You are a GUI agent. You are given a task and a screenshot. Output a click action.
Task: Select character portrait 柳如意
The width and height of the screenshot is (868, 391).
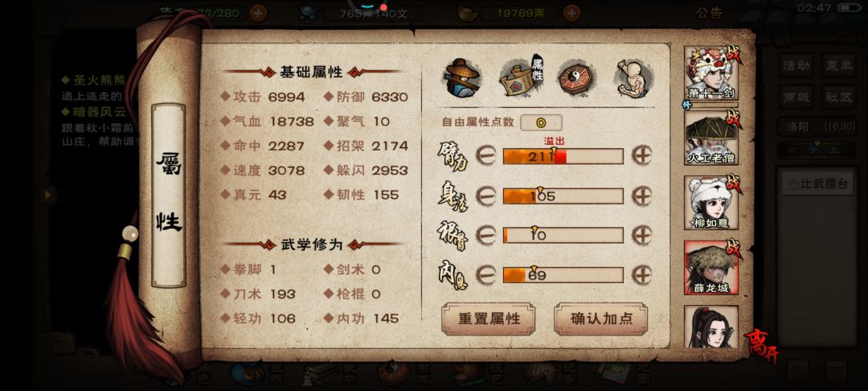point(710,203)
